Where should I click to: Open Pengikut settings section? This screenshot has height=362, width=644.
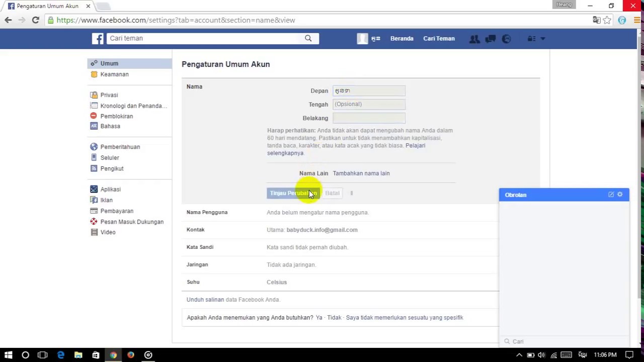pyautogui.click(x=112, y=168)
